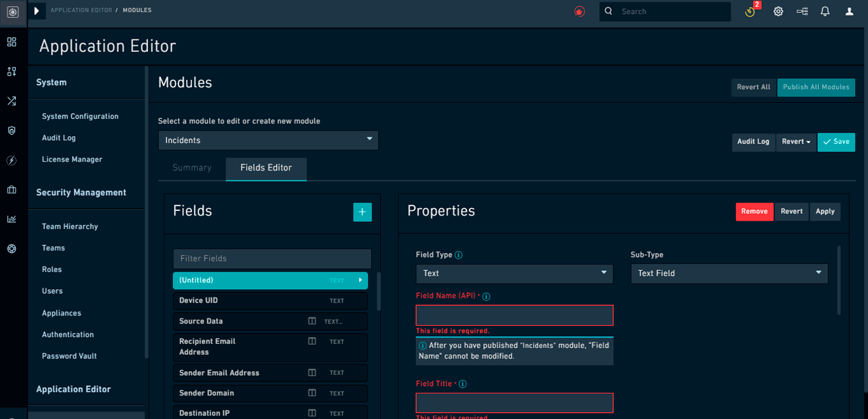Select the Fields Editor tab

pyautogui.click(x=266, y=169)
